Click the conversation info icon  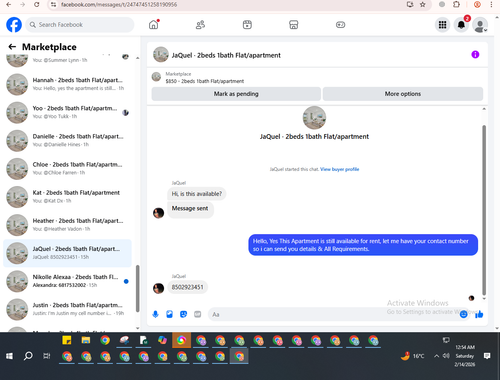(475, 54)
